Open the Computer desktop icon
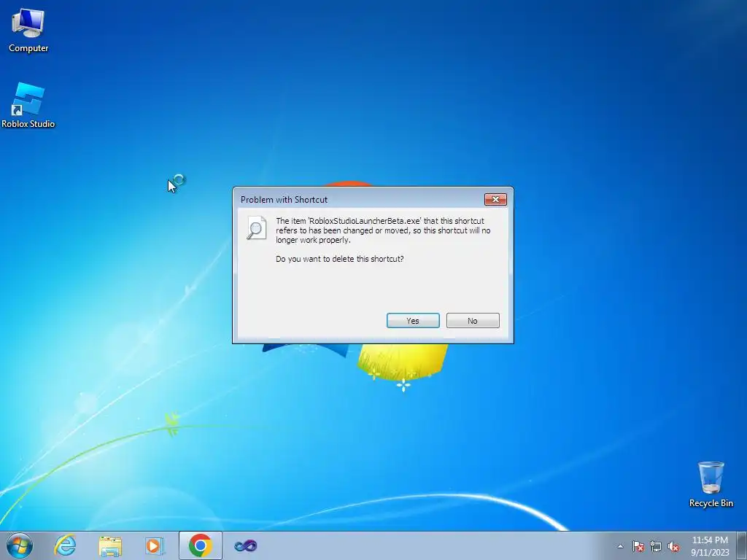 point(28,31)
